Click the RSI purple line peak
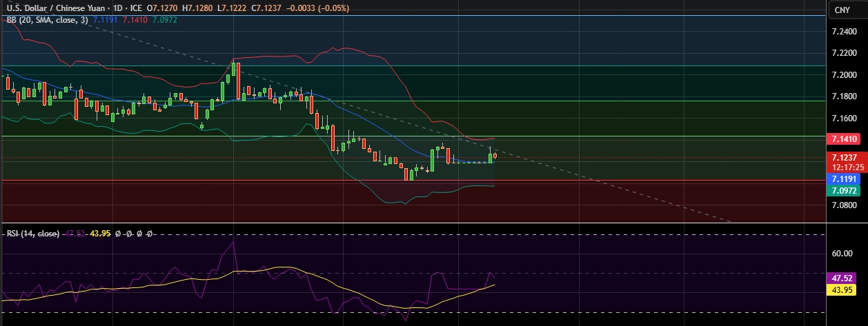The height and width of the screenshot is (326, 868). tap(233, 242)
